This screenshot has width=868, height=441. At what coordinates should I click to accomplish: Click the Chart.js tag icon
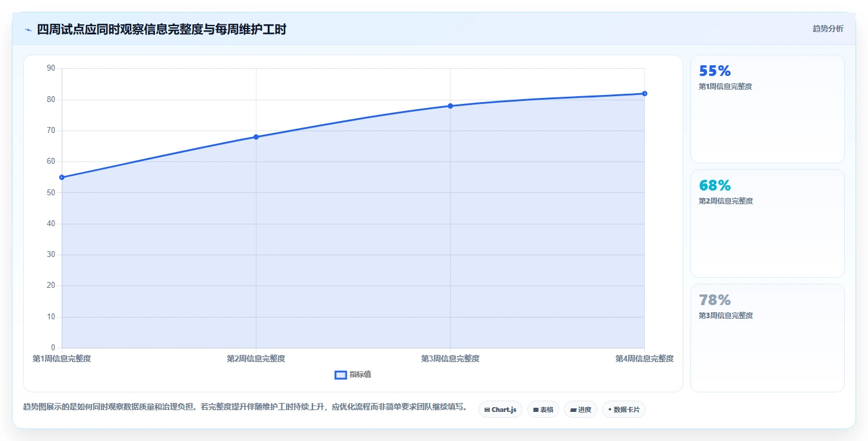[x=487, y=410]
